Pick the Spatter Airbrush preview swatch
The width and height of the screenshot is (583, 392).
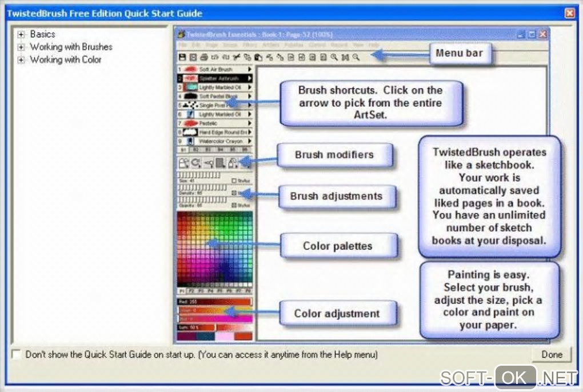coord(190,78)
